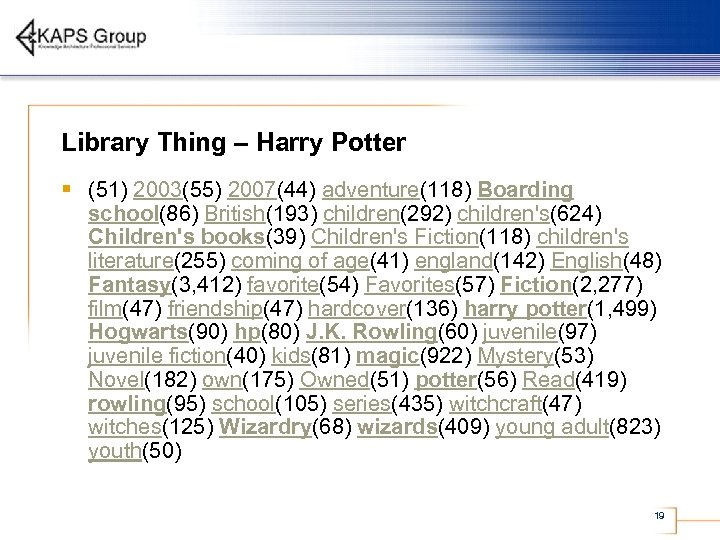Click the Favorites tag with count 57
The image size is (720, 540).
[410, 285]
